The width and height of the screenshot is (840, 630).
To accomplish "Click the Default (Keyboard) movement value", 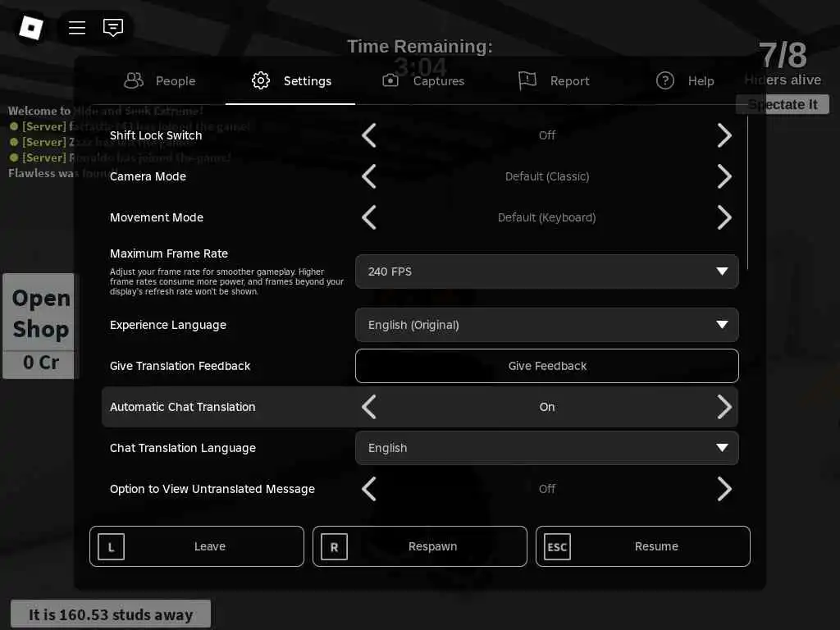I will pos(547,217).
